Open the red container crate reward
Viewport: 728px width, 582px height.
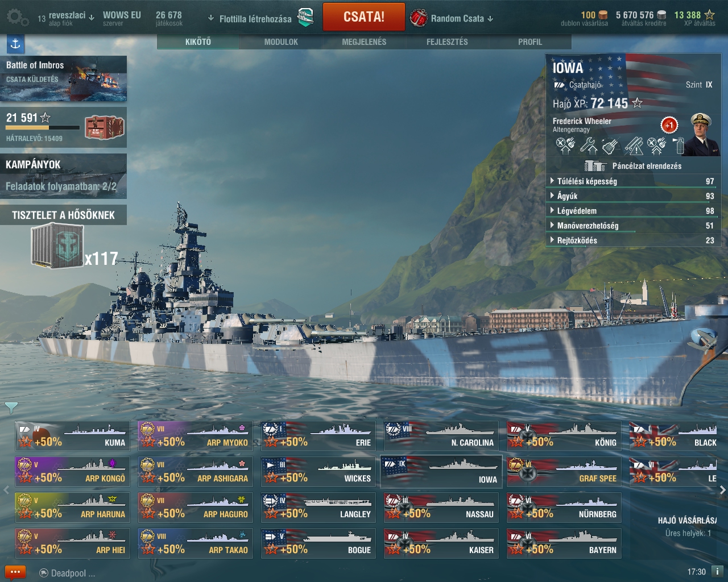(105, 127)
